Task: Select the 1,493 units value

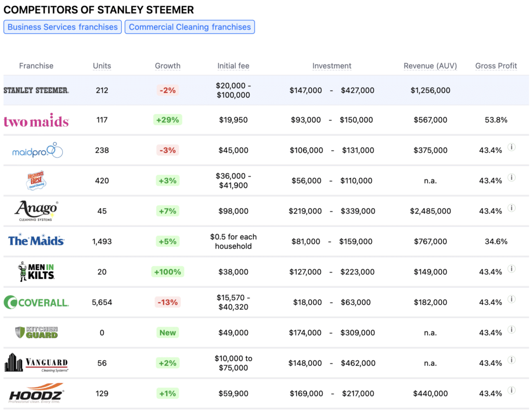Action: tap(102, 241)
